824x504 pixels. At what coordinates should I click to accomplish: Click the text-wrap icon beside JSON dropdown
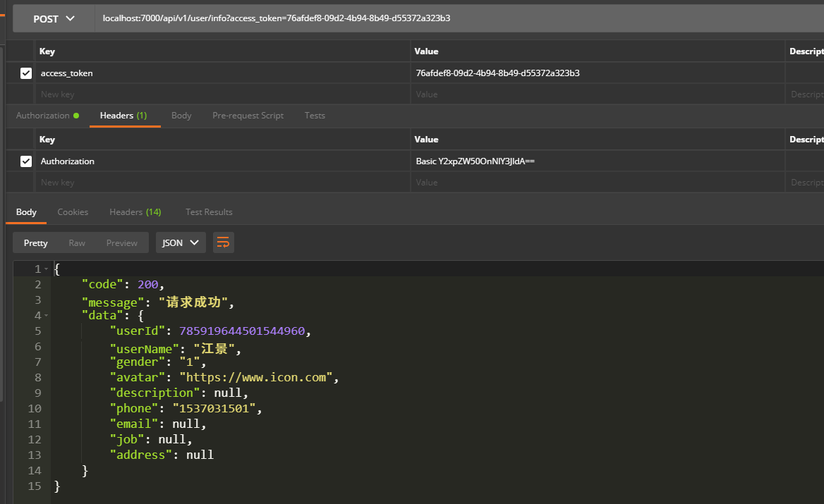[x=223, y=242]
